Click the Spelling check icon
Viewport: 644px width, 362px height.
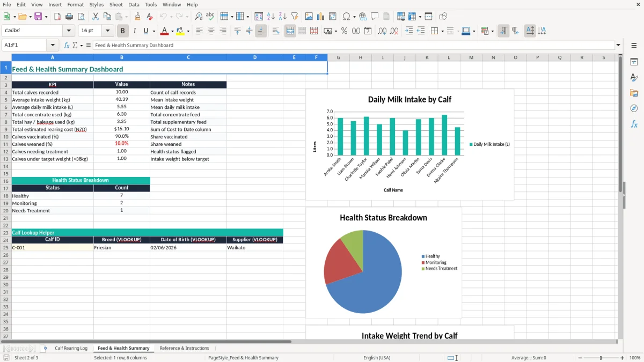(x=210, y=17)
